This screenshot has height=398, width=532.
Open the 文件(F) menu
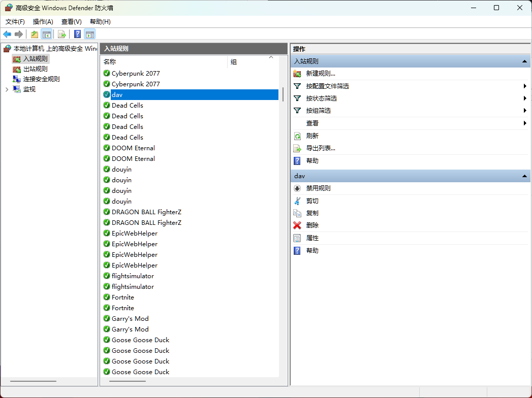tap(15, 22)
